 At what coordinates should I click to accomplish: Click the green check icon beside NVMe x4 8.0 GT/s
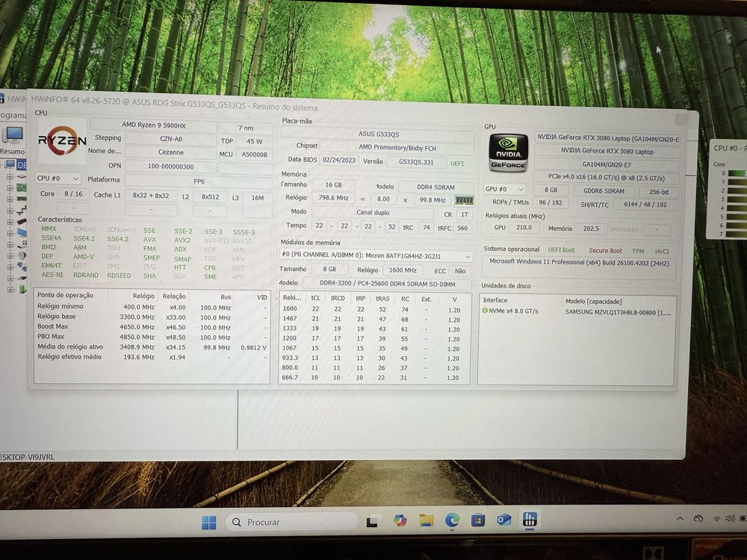[x=485, y=311]
